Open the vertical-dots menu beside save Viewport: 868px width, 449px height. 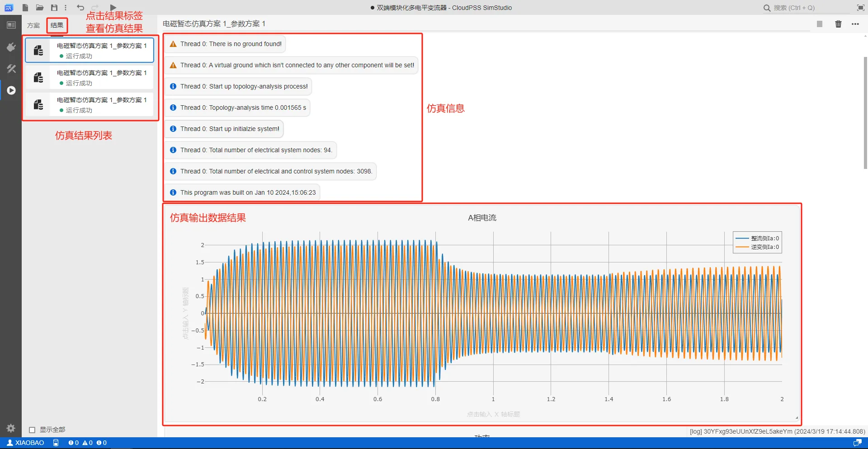coord(66,8)
